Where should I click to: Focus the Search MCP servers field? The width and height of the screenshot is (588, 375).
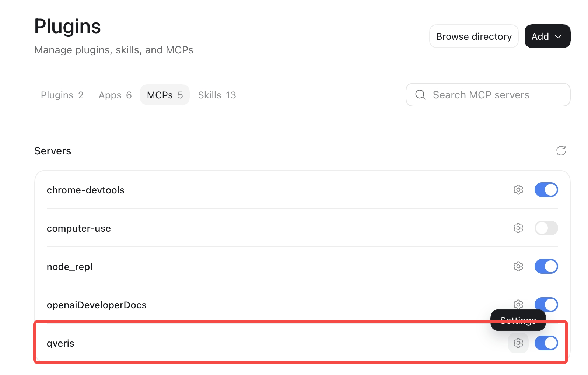[488, 95]
